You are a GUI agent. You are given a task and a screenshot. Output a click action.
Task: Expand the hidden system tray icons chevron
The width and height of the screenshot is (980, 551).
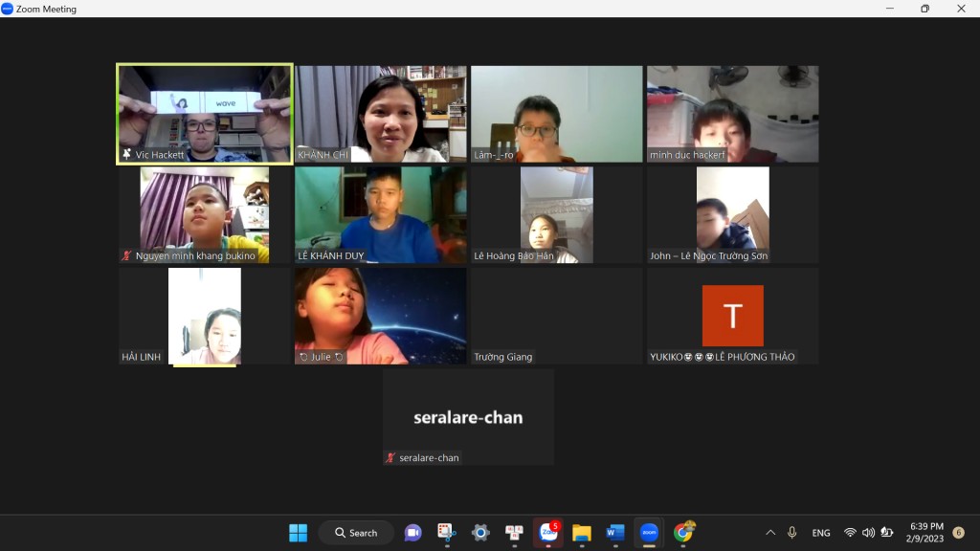pos(770,533)
